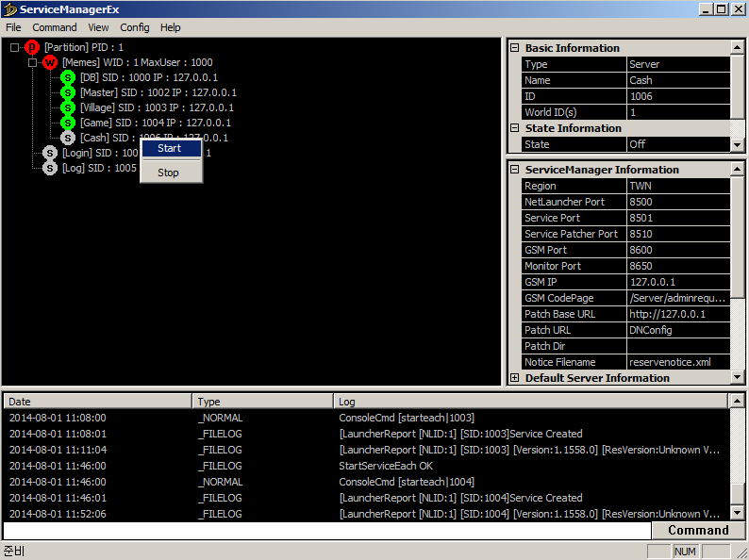Open the File menu
Viewport: 749px width, 560px height.
(x=13, y=27)
